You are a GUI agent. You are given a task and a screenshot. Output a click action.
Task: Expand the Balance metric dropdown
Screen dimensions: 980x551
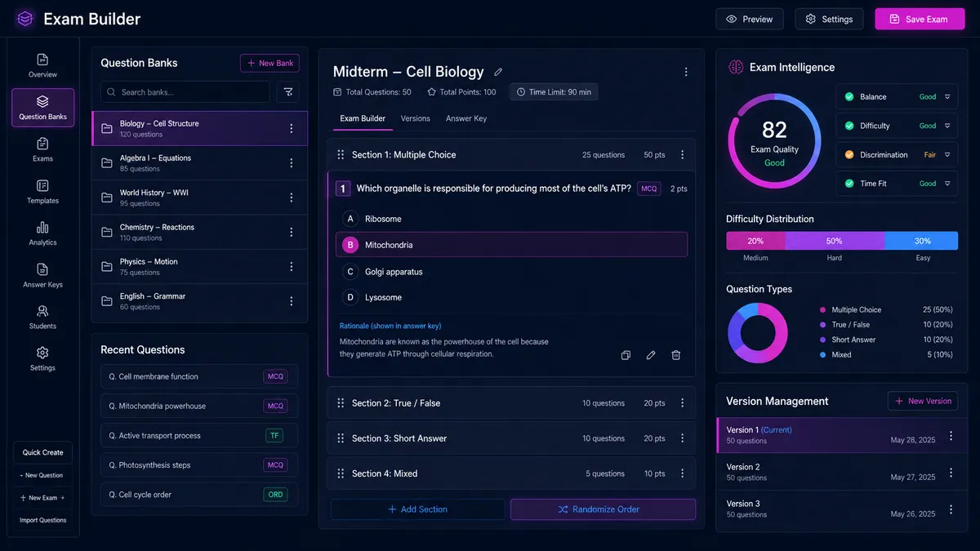pyautogui.click(x=947, y=96)
